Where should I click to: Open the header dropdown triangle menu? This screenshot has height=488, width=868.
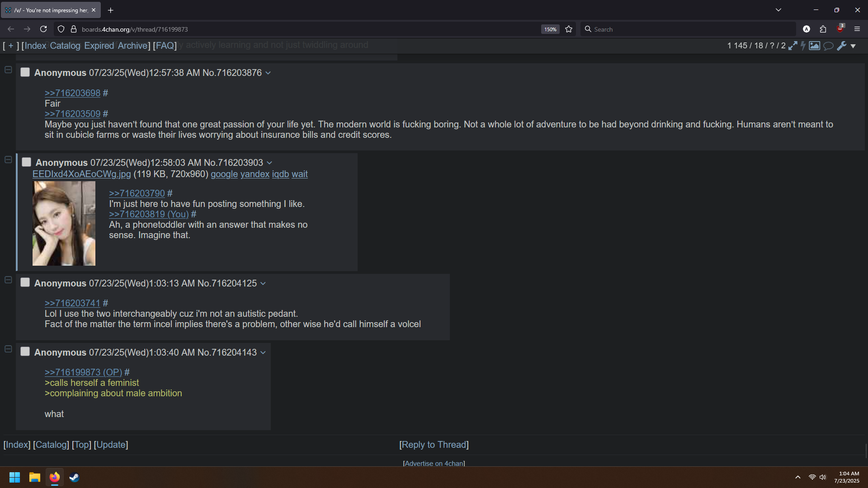click(x=853, y=46)
